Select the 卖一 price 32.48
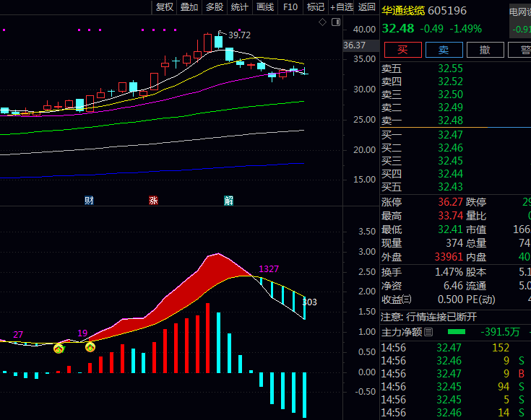 (450, 121)
